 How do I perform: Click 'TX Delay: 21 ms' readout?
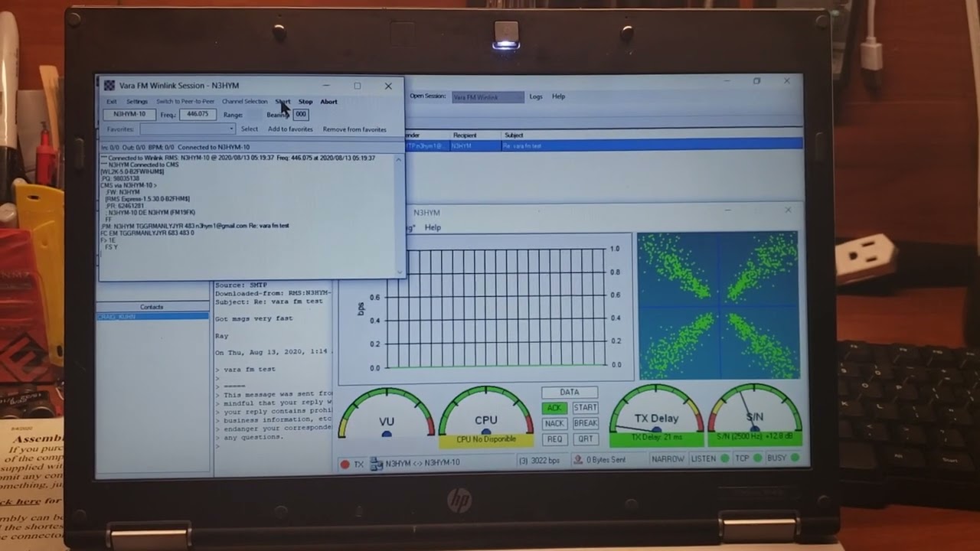(x=656, y=438)
